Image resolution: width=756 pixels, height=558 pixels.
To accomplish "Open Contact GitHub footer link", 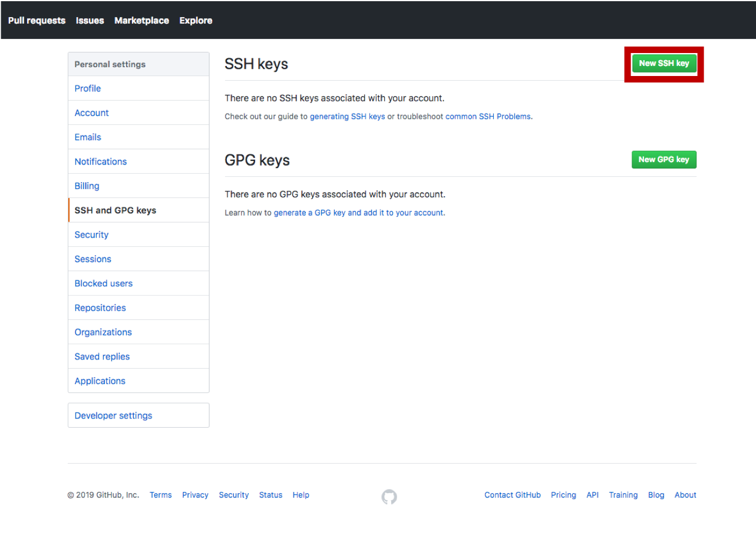I will pos(513,495).
